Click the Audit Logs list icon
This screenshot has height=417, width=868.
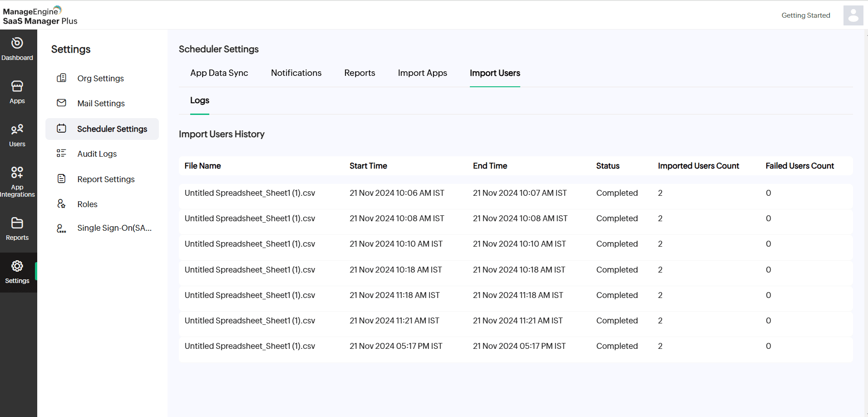[61, 154]
